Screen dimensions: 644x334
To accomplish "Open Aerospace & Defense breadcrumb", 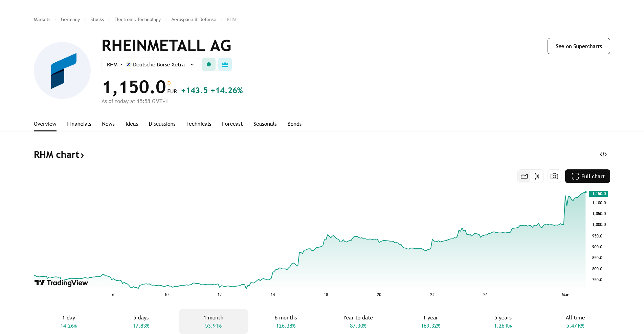I will click(194, 19).
